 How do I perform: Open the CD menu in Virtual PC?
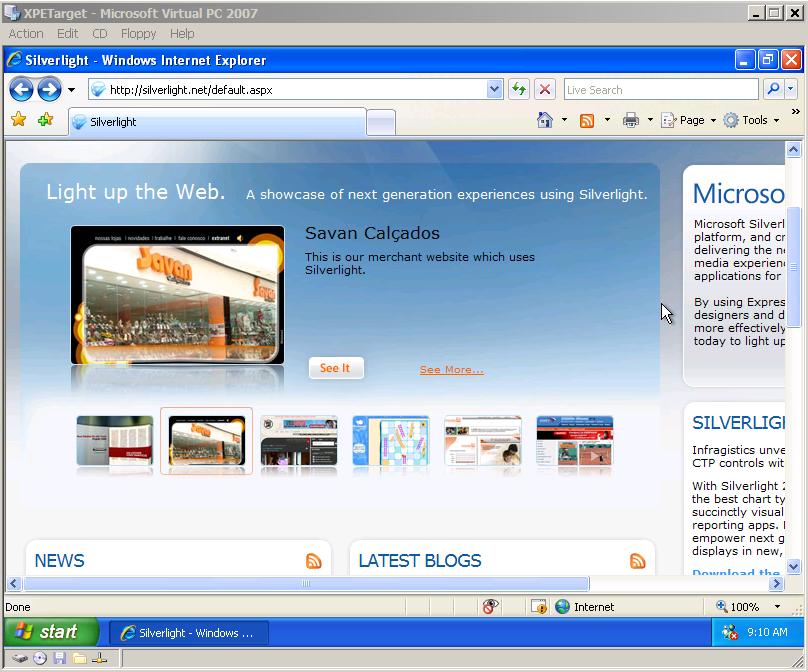pyautogui.click(x=99, y=33)
